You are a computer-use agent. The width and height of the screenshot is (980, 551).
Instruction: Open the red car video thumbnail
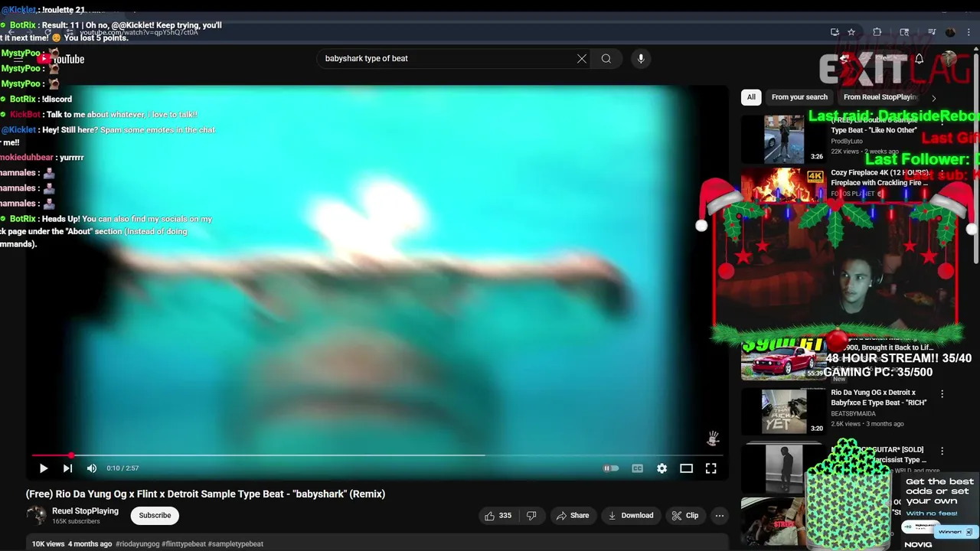tap(784, 360)
